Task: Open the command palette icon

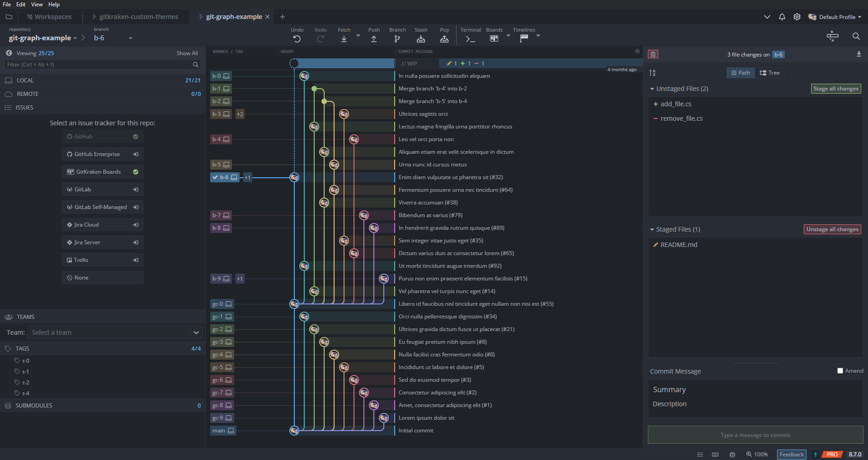Action: click(832, 36)
